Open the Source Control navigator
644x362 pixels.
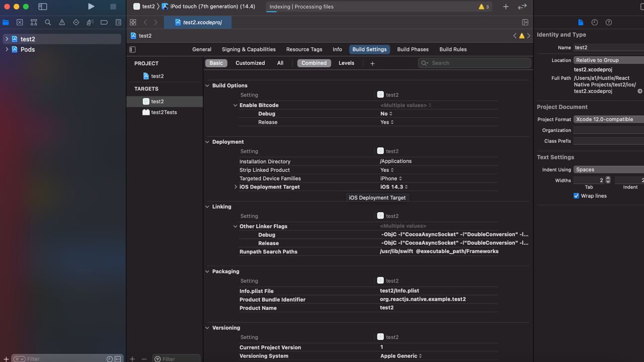click(20, 22)
